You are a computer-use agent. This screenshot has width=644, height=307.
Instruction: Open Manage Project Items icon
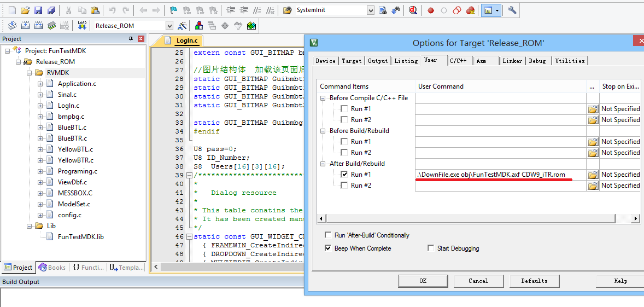pyautogui.click(x=199, y=26)
